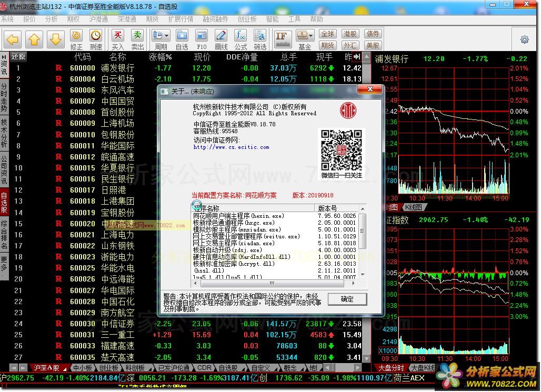Viewport: 541px width, 392px height.
Task: Click the 外汇 forex button
Action: click(350, 45)
